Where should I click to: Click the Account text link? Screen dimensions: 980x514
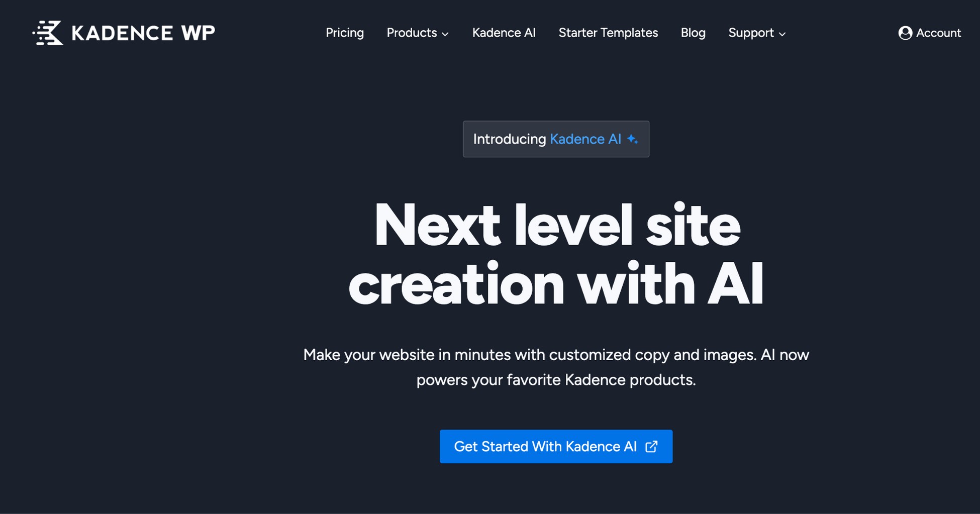tap(939, 33)
